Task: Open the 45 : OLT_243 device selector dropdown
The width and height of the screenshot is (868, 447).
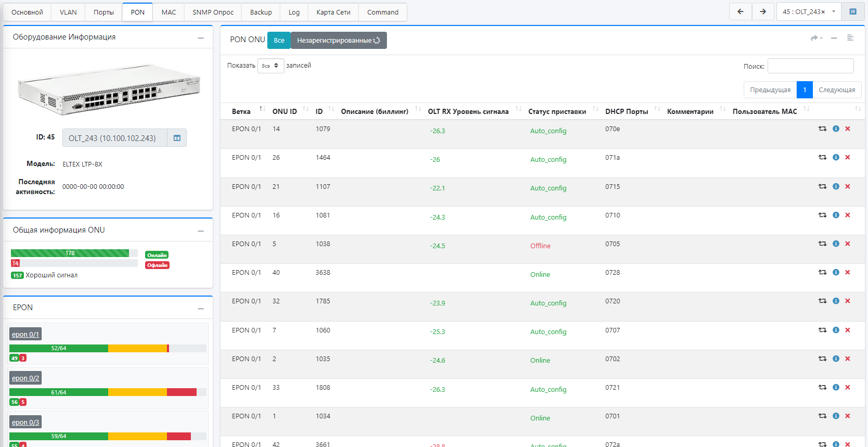Action: (808, 11)
